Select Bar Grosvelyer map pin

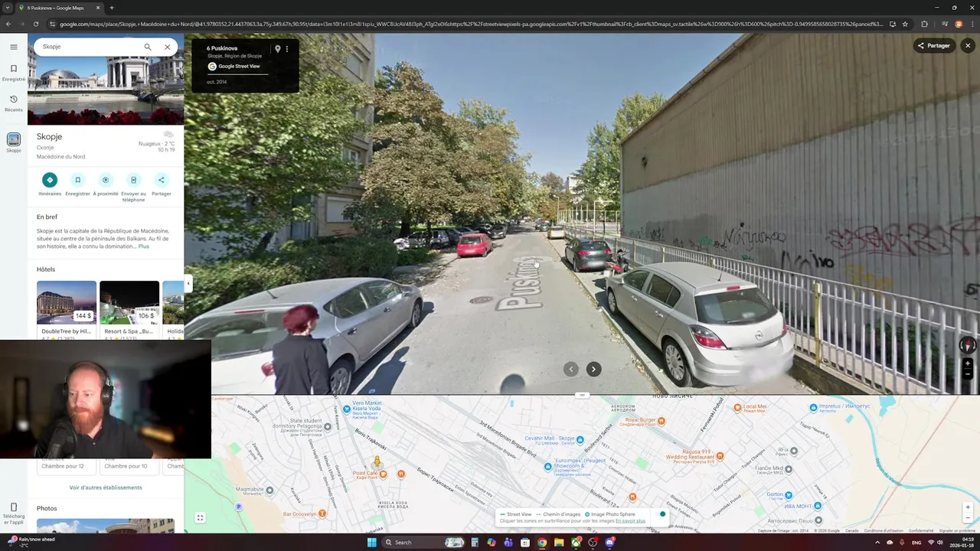(322, 514)
